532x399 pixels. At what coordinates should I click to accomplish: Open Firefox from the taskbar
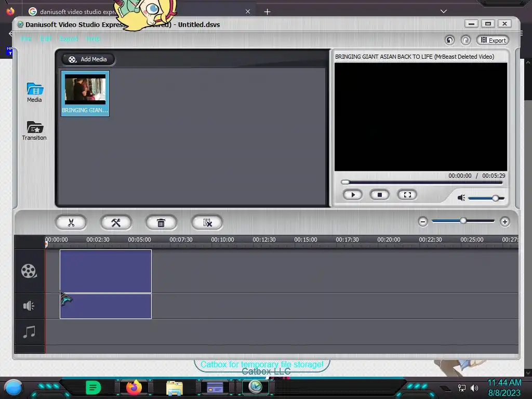tap(134, 388)
